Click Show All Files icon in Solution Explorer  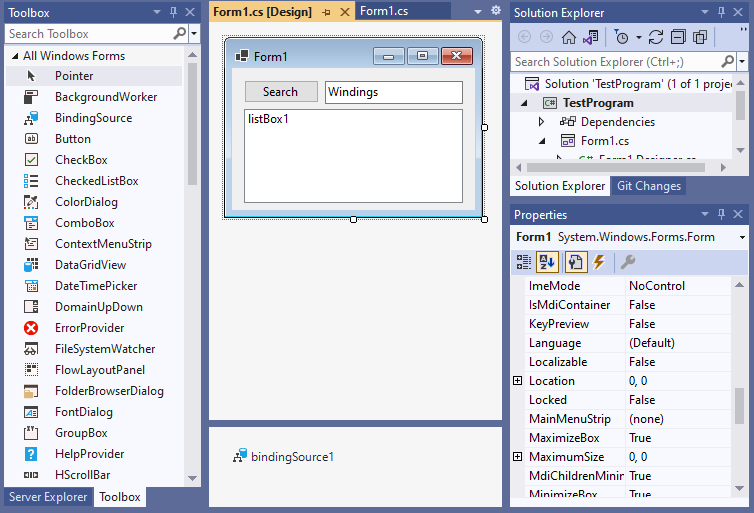coord(700,37)
